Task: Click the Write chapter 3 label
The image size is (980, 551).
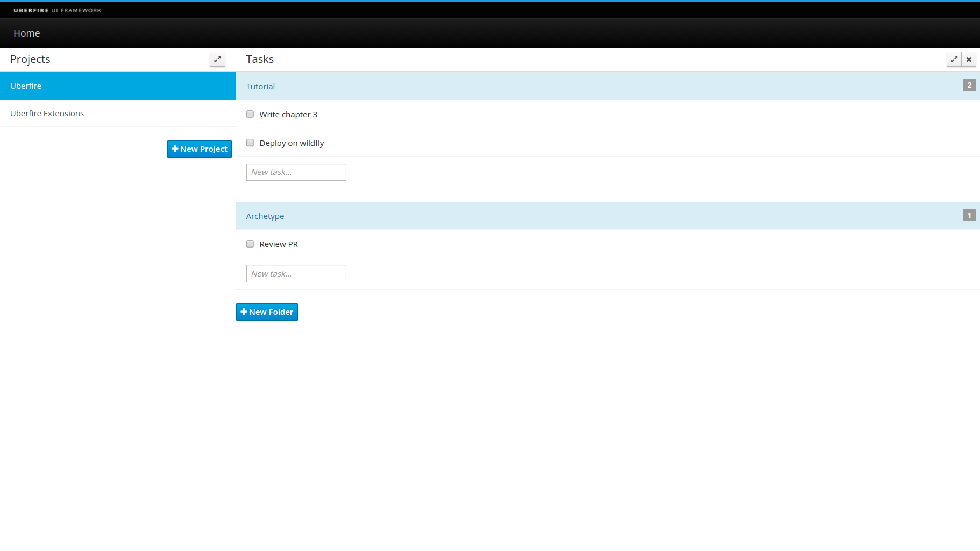Action: [x=288, y=115]
